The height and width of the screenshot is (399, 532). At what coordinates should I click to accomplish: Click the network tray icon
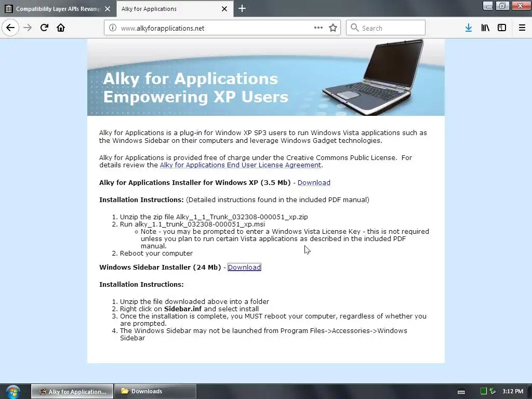click(x=493, y=391)
